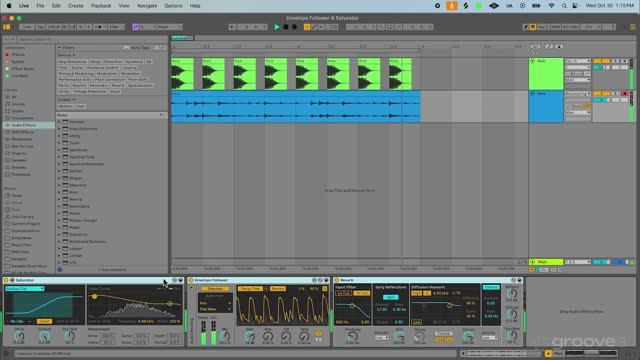Open the Help menu

(195, 6)
